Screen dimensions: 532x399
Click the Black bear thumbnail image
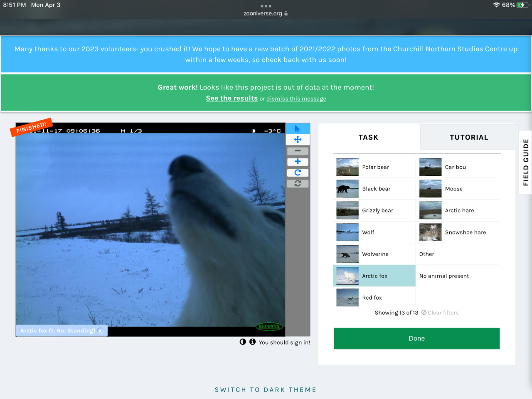(347, 189)
